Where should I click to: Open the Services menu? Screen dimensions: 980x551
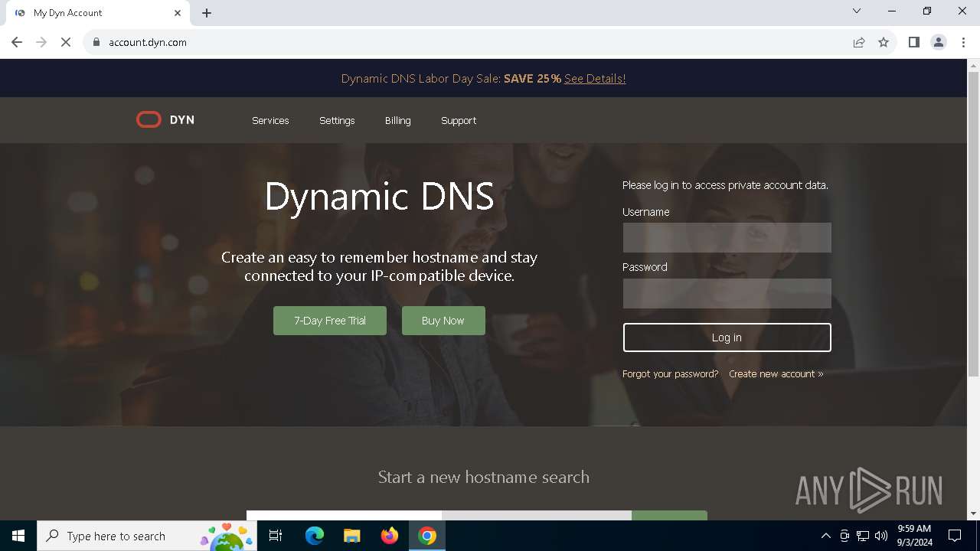[270, 120]
